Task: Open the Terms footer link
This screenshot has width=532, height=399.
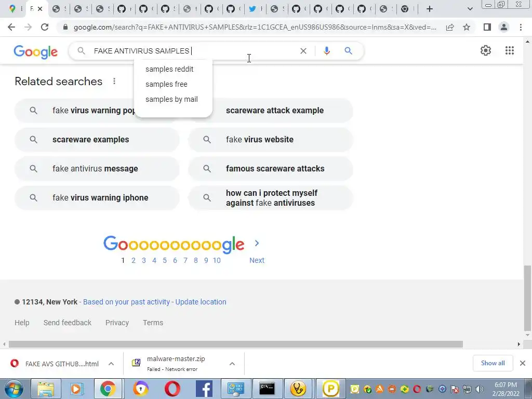Action: pyautogui.click(x=153, y=323)
